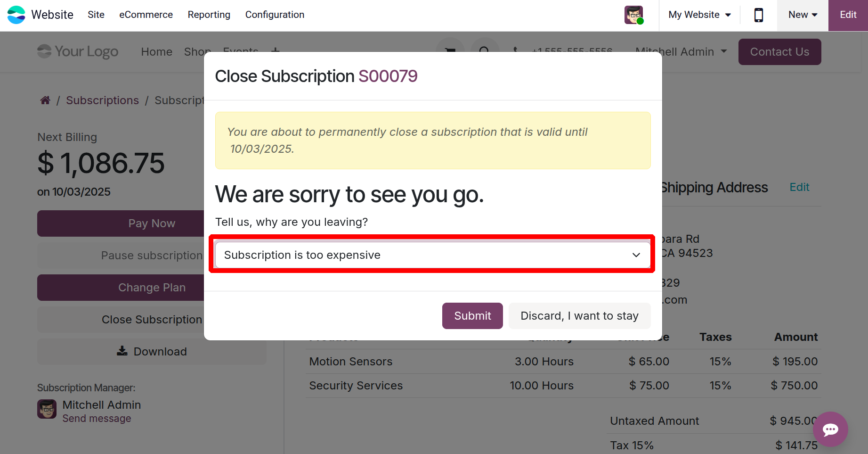This screenshot has height=454, width=868.
Task: Click Discard, I want to stay
Action: click(579, 316)
